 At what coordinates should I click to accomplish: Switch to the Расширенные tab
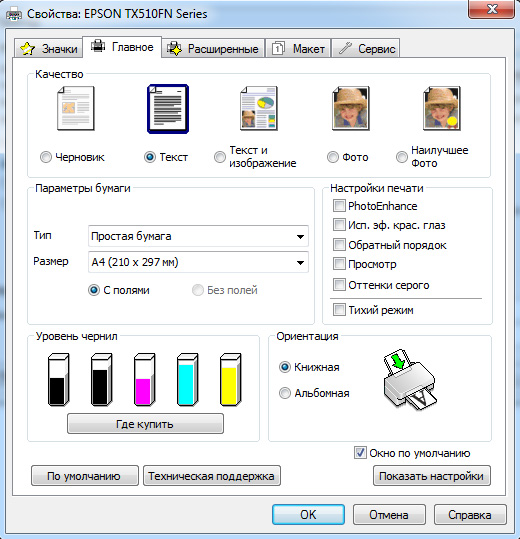[x=213, y=48]
